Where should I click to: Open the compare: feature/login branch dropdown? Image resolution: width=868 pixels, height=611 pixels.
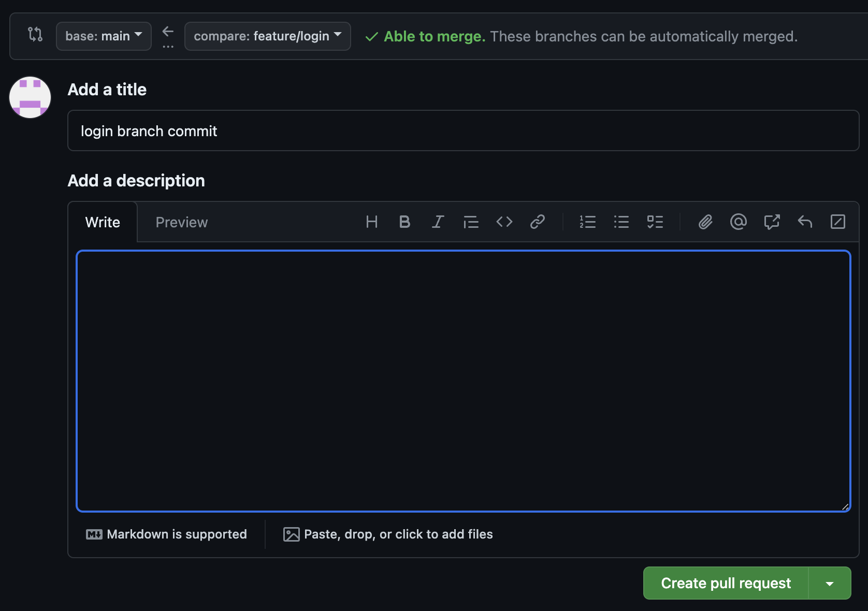tap(267, 36)
